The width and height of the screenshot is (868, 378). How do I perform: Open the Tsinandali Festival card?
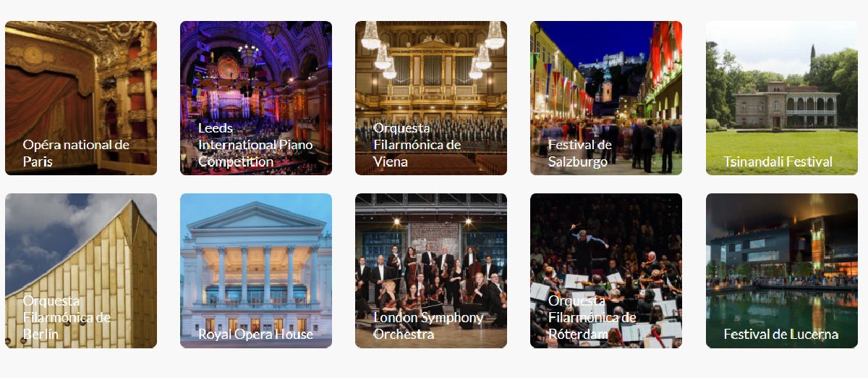782,98
